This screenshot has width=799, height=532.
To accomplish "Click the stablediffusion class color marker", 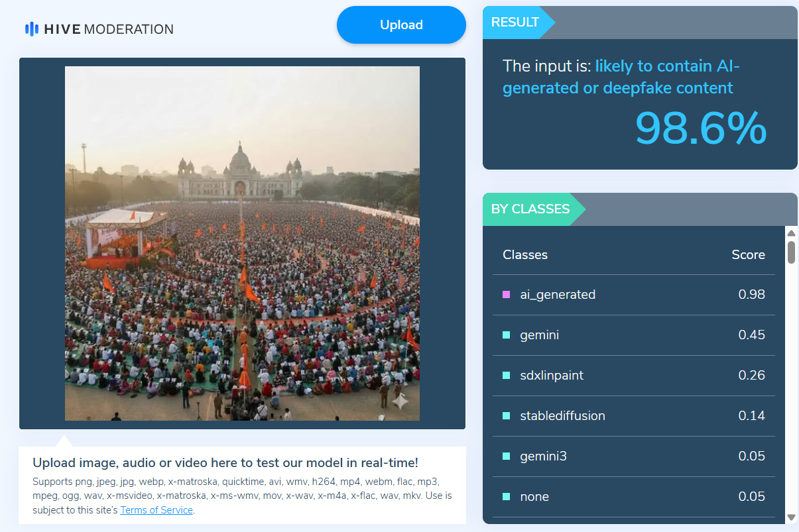I will pyautogui.click(x=507, y=416).
